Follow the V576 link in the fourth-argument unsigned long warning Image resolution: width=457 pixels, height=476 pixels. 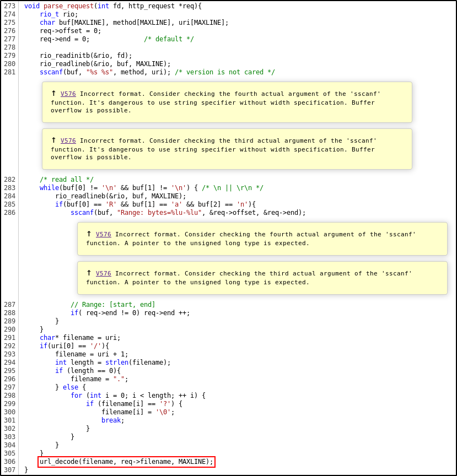pyautogui.click(x=103, y=235)
